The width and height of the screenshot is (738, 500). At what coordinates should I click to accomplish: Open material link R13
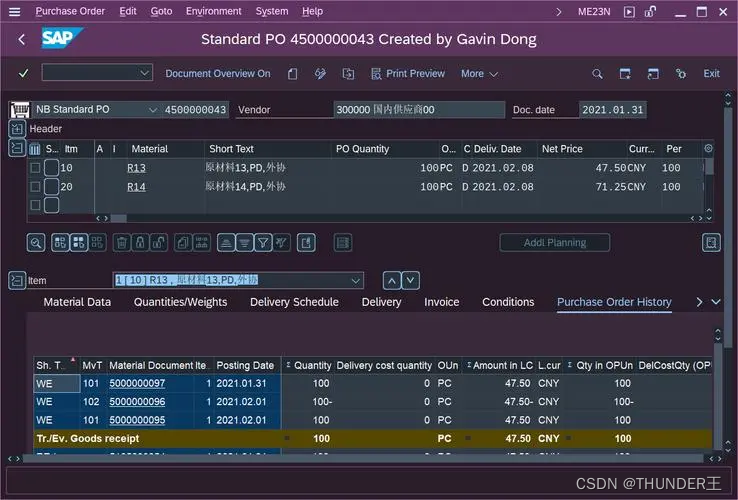(x=136, y=168)
